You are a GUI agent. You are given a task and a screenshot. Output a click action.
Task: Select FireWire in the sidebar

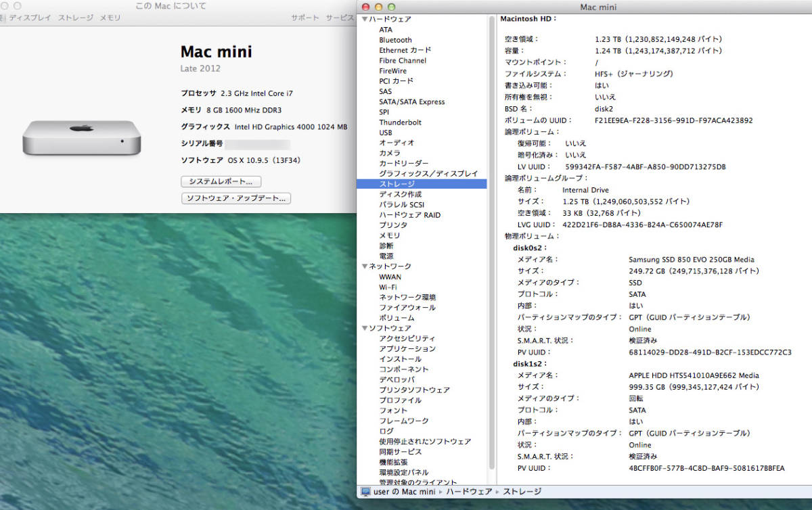pyautogui.click(x=393, y=71)
